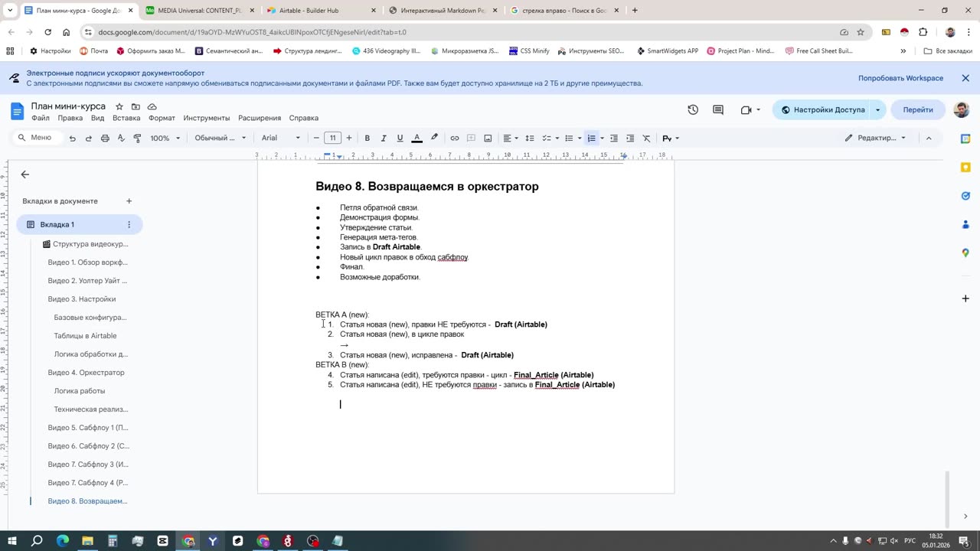The image size is (980, 551).
Task: Toggle italic formatting
Action: tap(384, 139)
